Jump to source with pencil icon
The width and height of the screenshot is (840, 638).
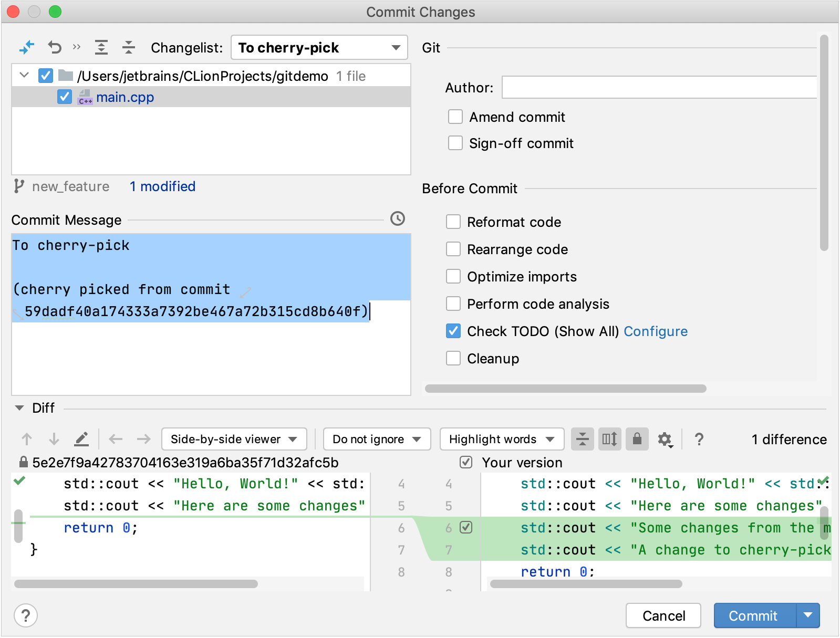[x=81, y=440]
